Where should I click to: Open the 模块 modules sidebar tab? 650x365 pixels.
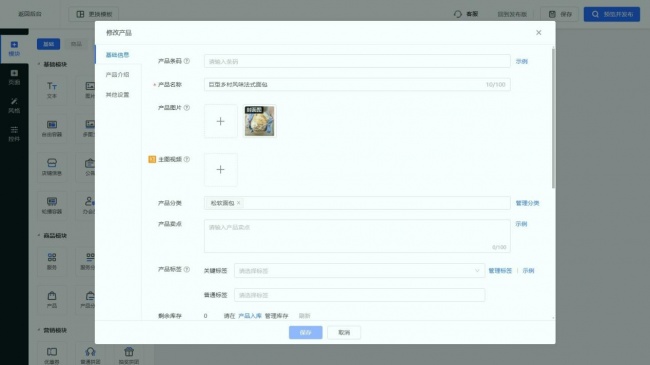[14, 49]
